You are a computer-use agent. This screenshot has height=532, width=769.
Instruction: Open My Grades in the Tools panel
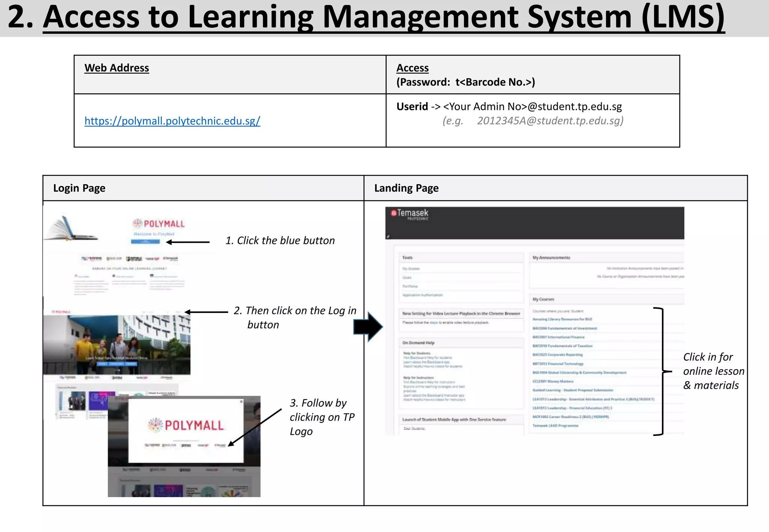pyautogui.click(x=411, y=269)
